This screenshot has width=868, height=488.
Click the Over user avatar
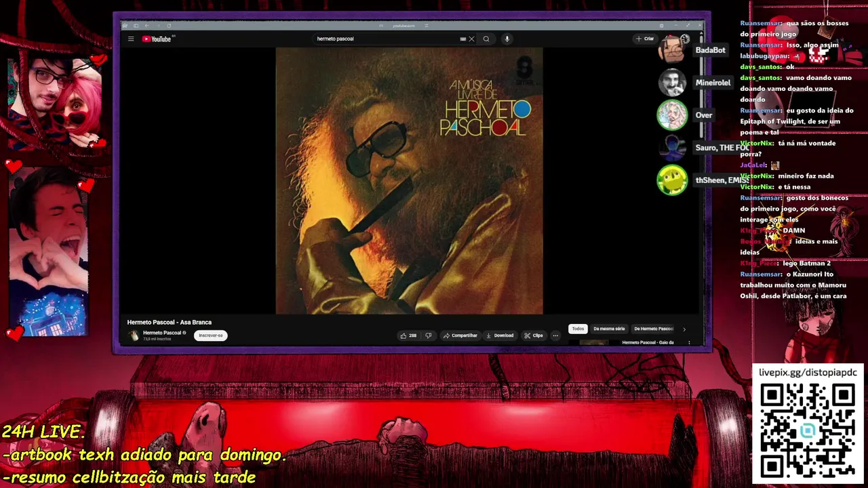(672, 115)
